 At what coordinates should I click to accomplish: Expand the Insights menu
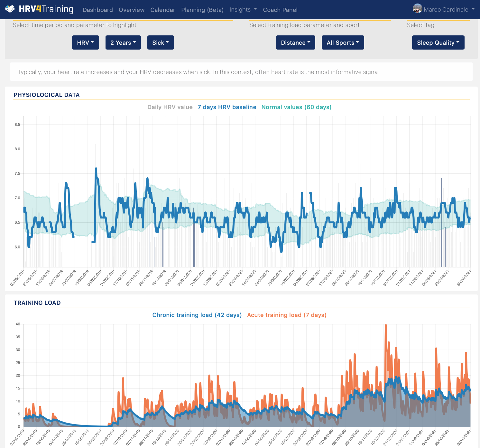(243, 10)
